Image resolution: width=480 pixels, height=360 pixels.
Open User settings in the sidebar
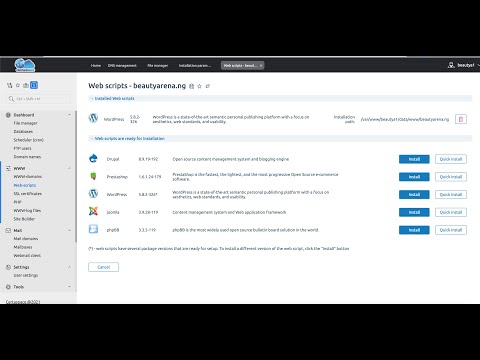tap(26, 275)
